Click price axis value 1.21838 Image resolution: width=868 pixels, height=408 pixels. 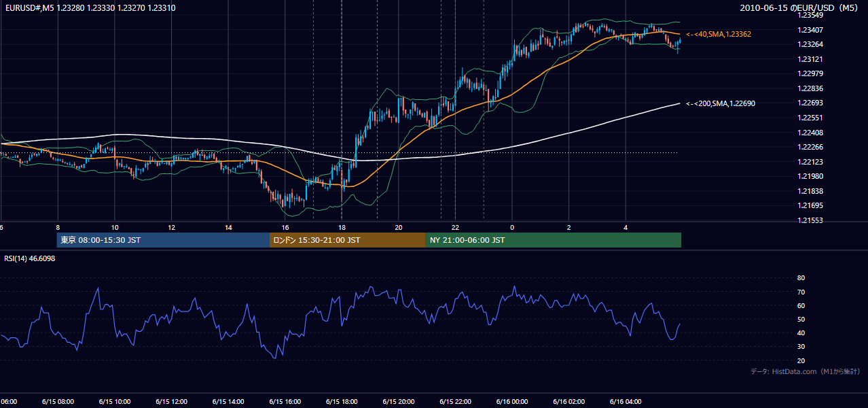[x=810, y=191]
